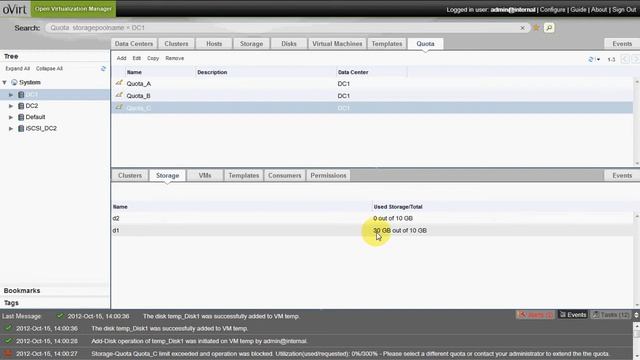The height and width of the screenshot is (360, 640).
Task: Click Expand All in the Tree pane
Action: (x=18, y=69)
